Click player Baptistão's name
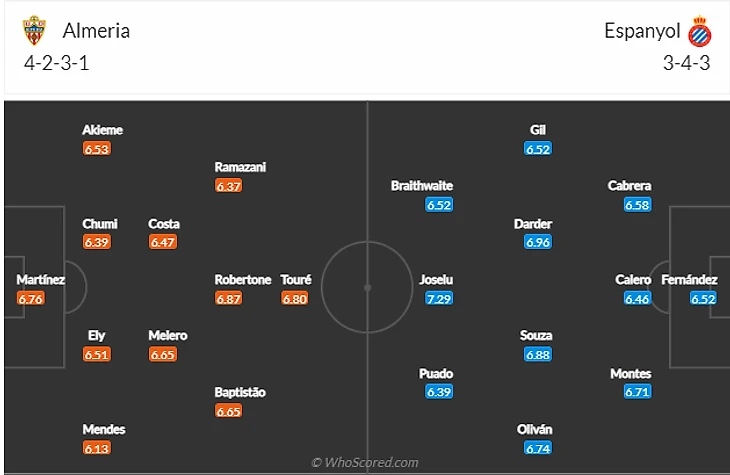 pyautogui.click(x=240, y=392)
